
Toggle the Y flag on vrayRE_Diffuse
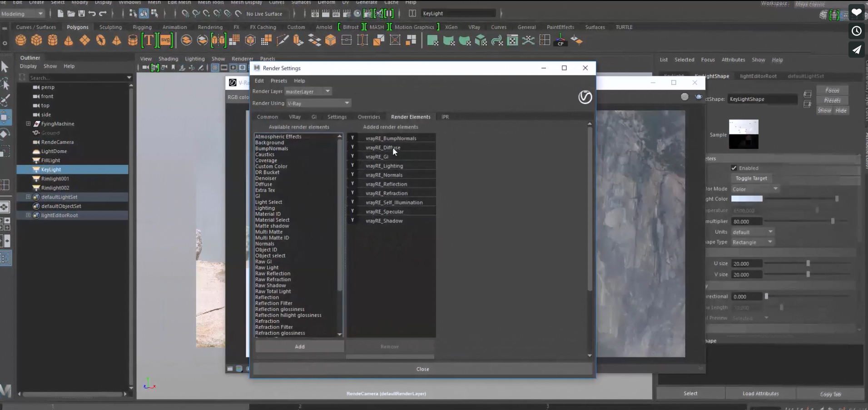(352, 148)
